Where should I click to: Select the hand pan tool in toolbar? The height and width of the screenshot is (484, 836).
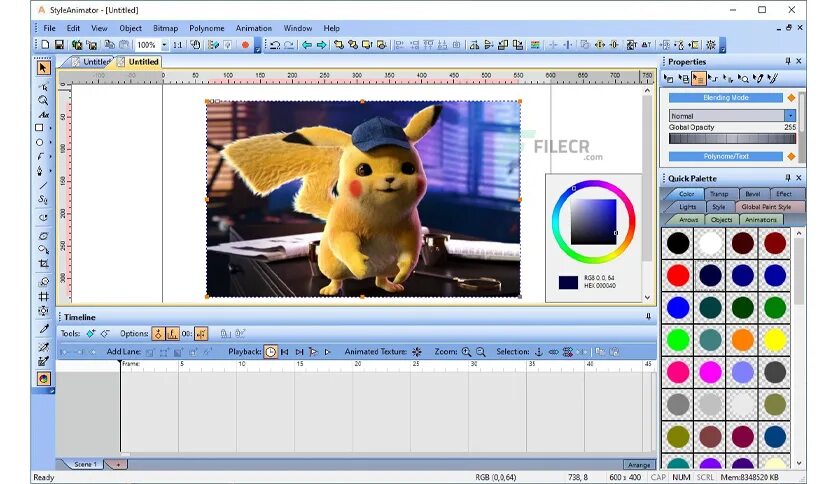(195, 45)
